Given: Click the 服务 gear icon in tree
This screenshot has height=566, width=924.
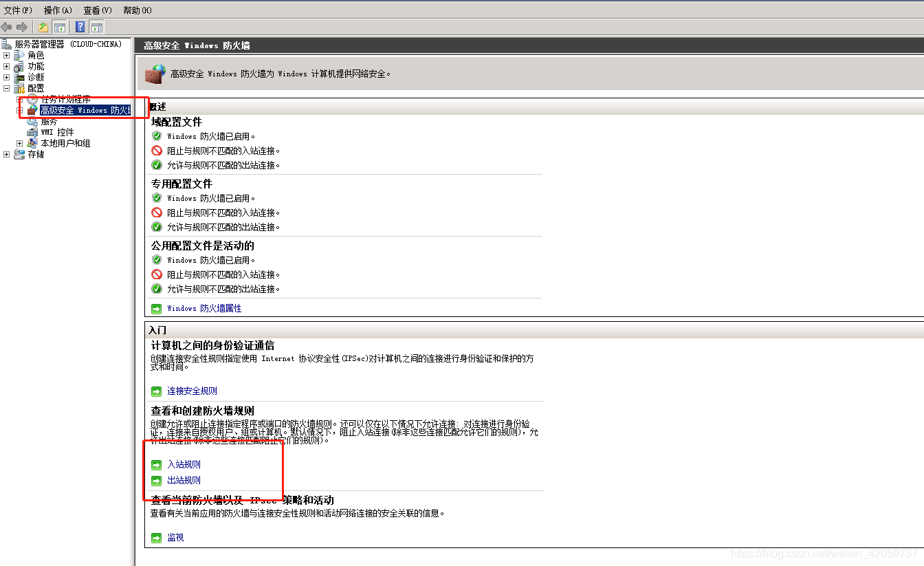Looking at the screenshot, I should click(32, 122).
